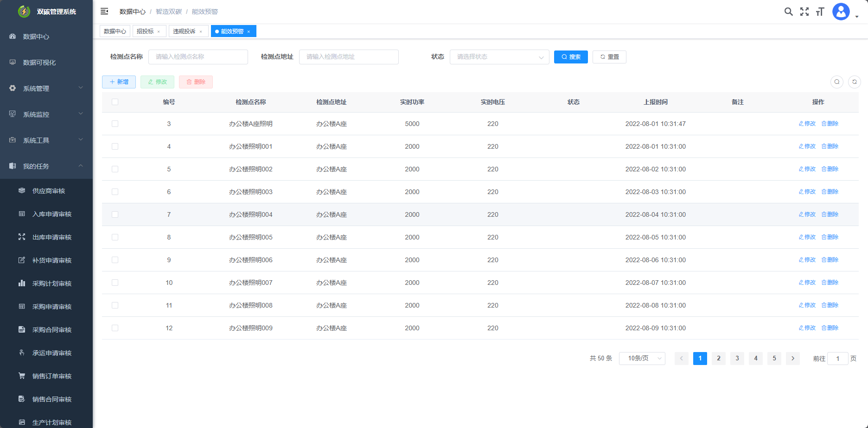
Task: Close the 违规投诉 tab with its x
Action: click(x=201, y=31)
